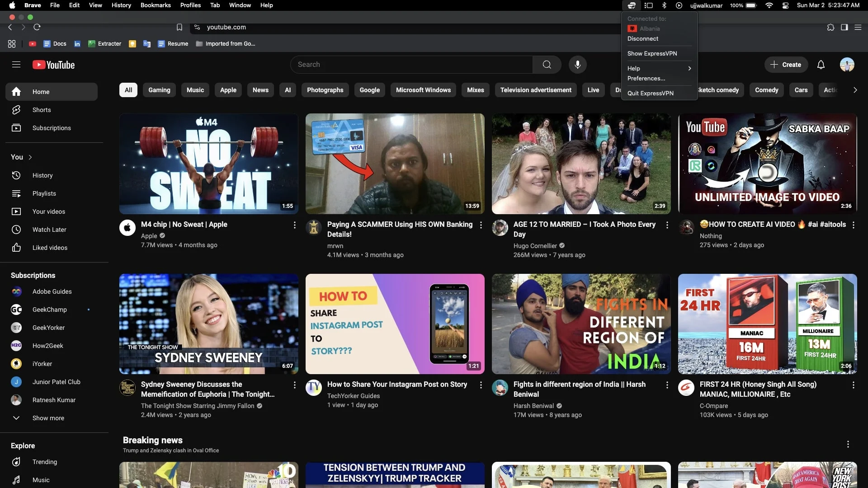This screenshot has width=868, height=488.
Task: Open more options for Sydney Sweeney video
Action: (295, 385)
